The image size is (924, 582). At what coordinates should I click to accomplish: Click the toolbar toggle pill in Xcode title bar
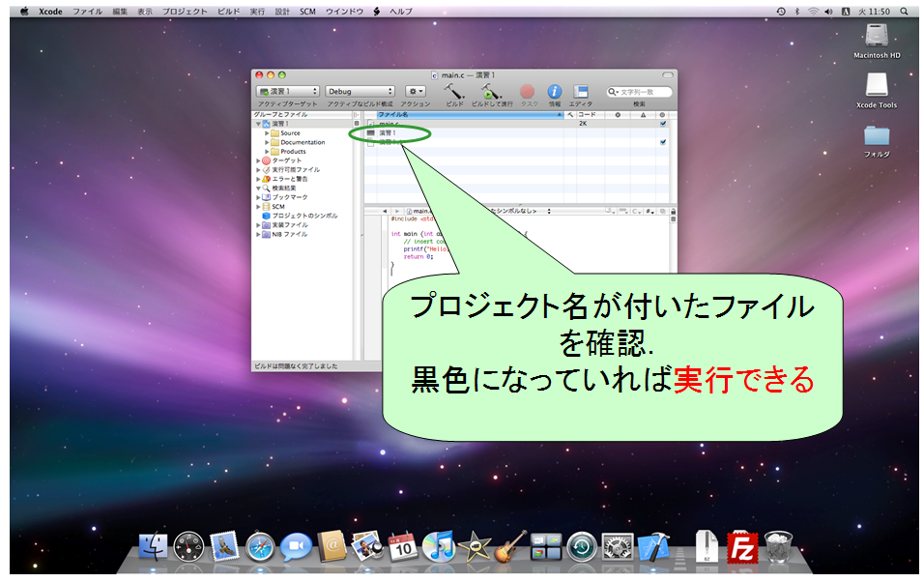pyautogui.click(x=668, y=75)
